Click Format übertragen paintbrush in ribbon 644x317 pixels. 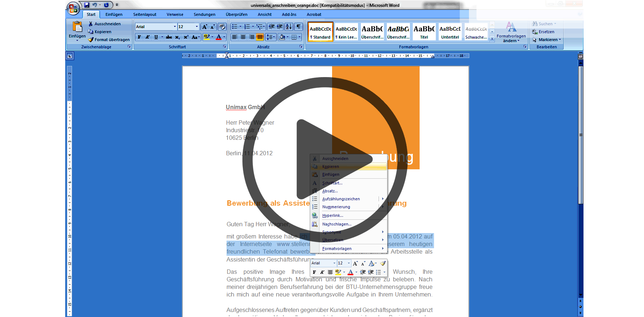coord(109,40)
